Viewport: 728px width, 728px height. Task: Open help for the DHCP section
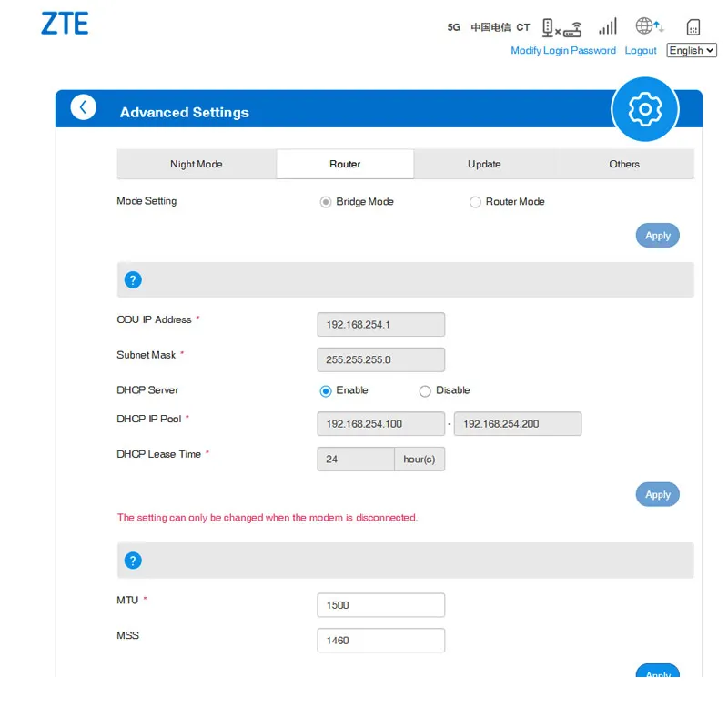click(133, 279)
